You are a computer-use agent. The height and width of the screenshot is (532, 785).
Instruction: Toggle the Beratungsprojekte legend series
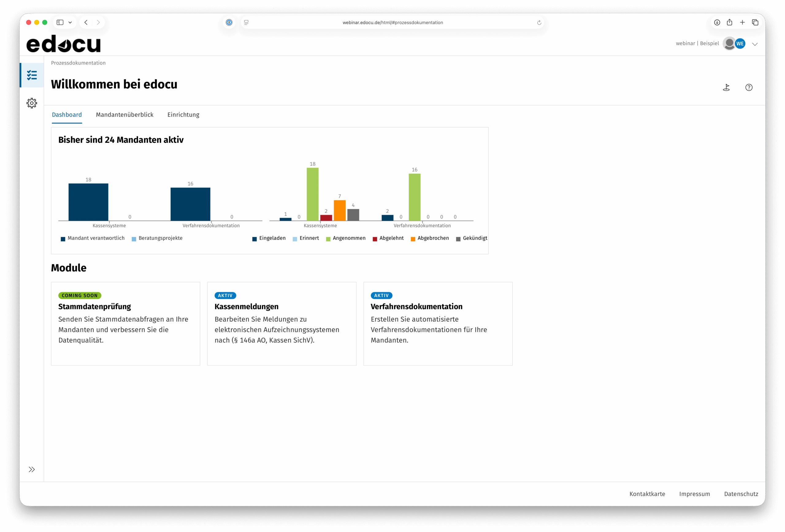(x=157, y=238)
